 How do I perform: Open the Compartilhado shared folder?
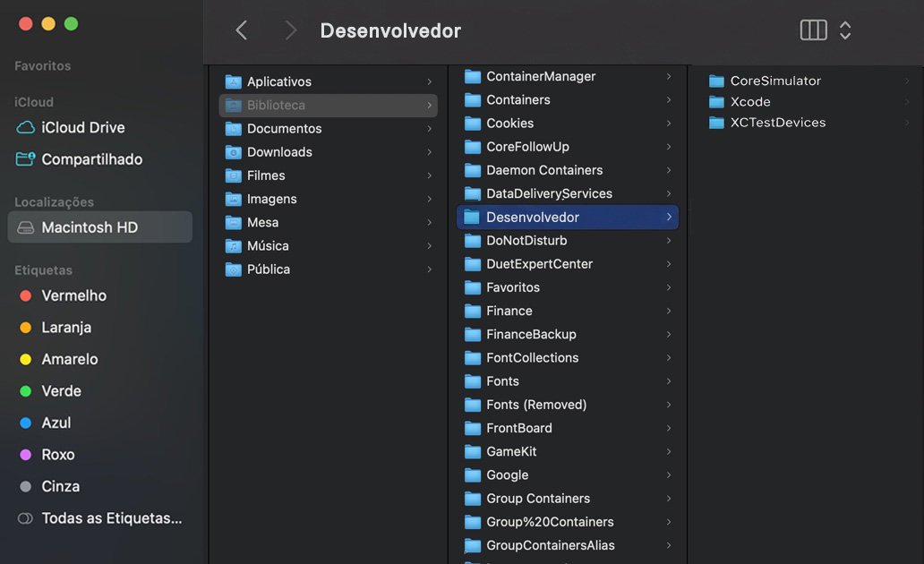pos(93,158)
